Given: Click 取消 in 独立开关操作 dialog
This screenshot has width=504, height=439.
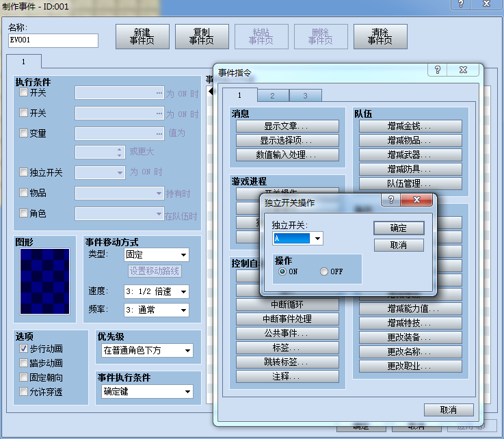Looking at the screenshot, I should pyautogui.click(x=399, y=245).
